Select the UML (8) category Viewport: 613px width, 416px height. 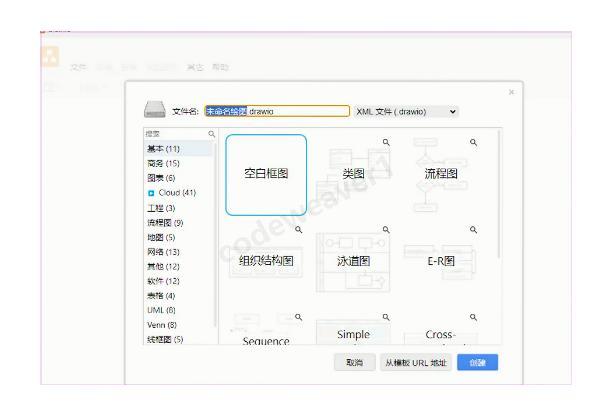(x=179, y=310)
